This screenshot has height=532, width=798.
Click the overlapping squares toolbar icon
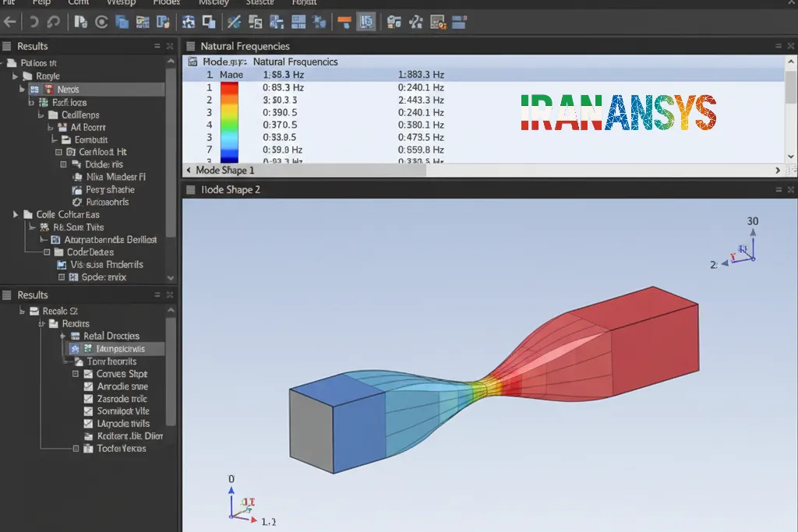click(209, 22)
